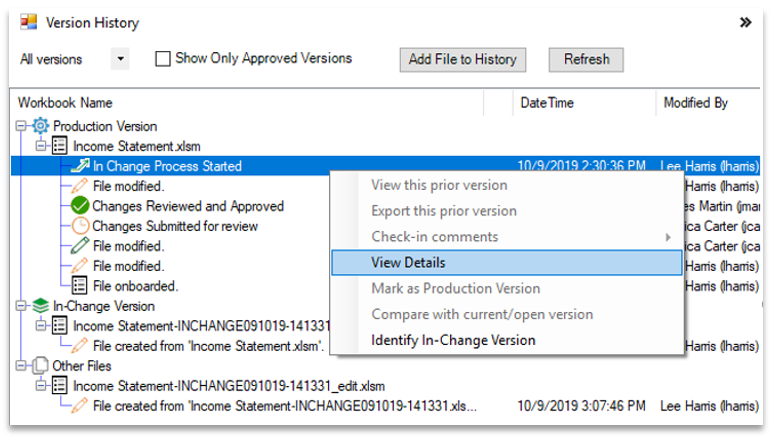The height and width of the screenshot is (440, 777).
Task: Collapse the In-Change Version tree node
Action: (x=21, y=306)
